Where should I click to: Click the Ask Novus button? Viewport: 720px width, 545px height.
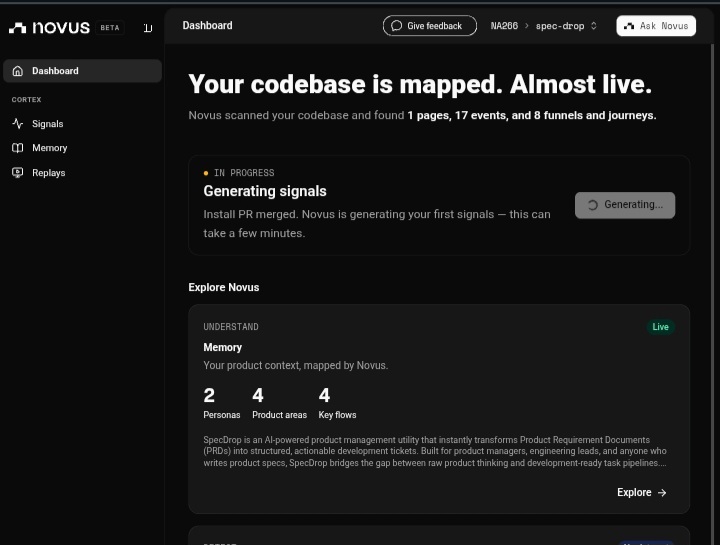656,26
